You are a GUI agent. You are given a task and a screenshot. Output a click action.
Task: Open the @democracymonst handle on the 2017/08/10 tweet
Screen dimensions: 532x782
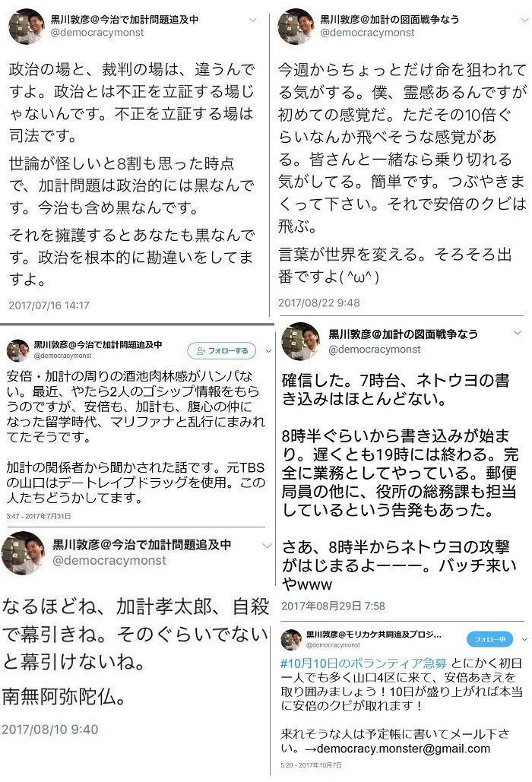click(109, 561)
